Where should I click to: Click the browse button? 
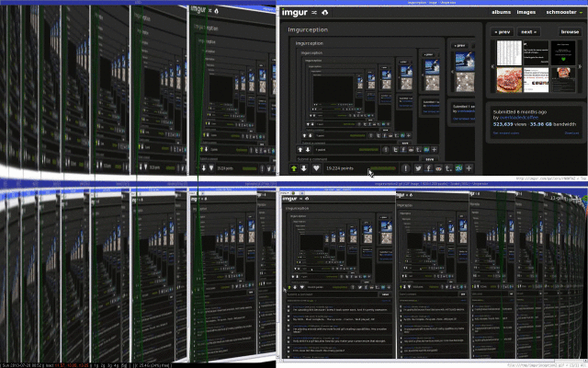[570, 32]
